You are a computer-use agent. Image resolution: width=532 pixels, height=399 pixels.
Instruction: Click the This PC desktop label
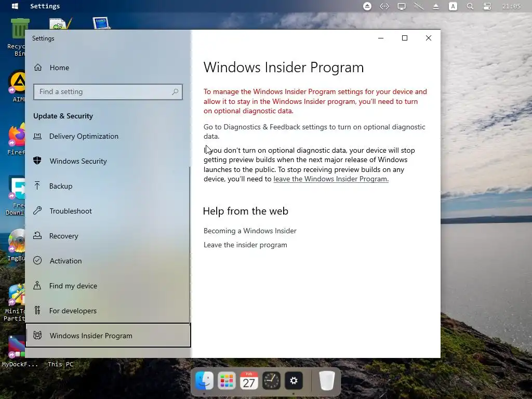[60, 364]
